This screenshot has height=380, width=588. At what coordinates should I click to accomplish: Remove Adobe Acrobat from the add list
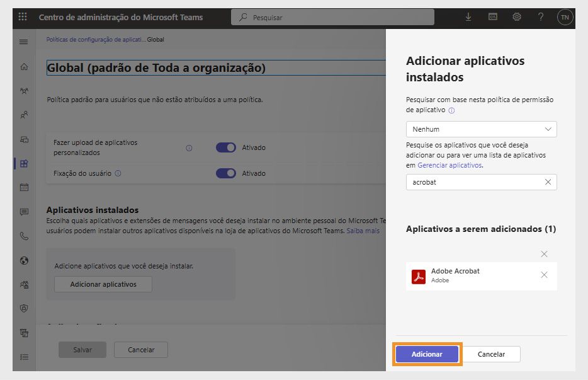coord(544,275)
